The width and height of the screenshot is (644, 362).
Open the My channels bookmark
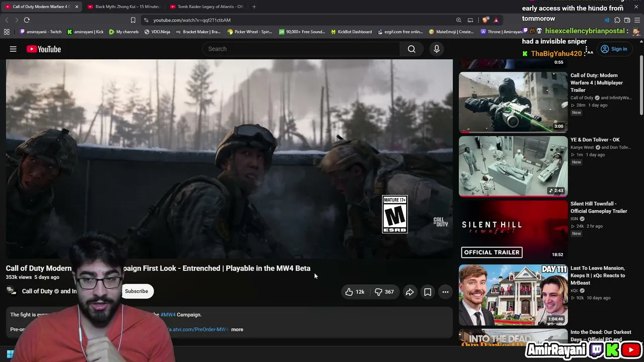(x=124, y=32)
